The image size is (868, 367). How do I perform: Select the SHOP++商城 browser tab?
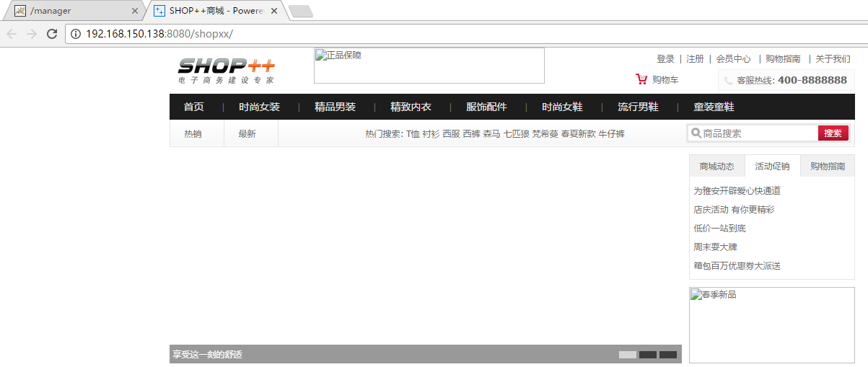click(215, 11)
